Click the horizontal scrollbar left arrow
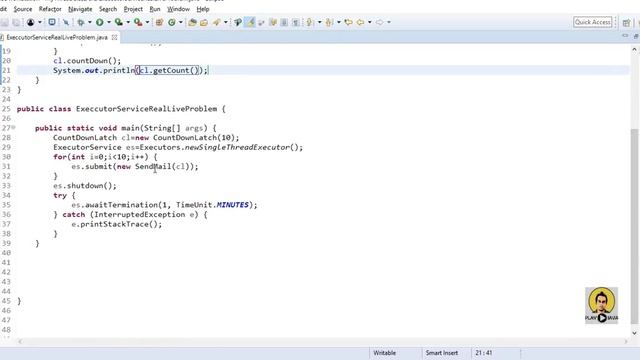 point(20,341)
